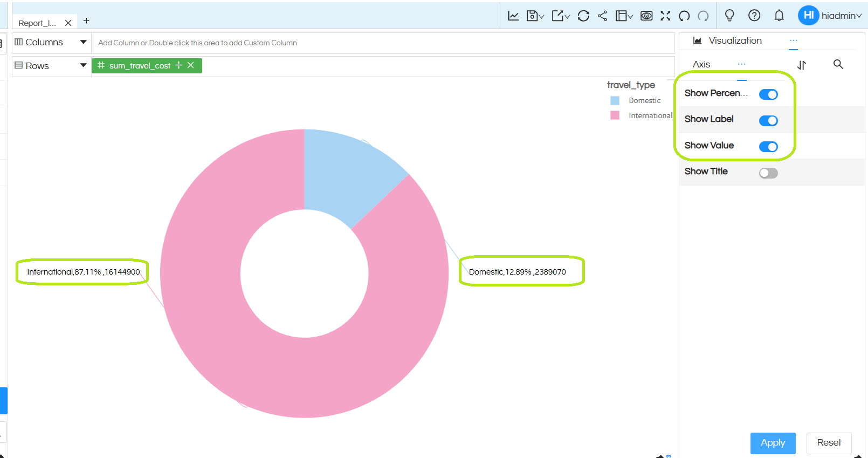868x458 pixels.
Task: Enter fullscreen with the expand arrows icon
Action: point(665,16)
